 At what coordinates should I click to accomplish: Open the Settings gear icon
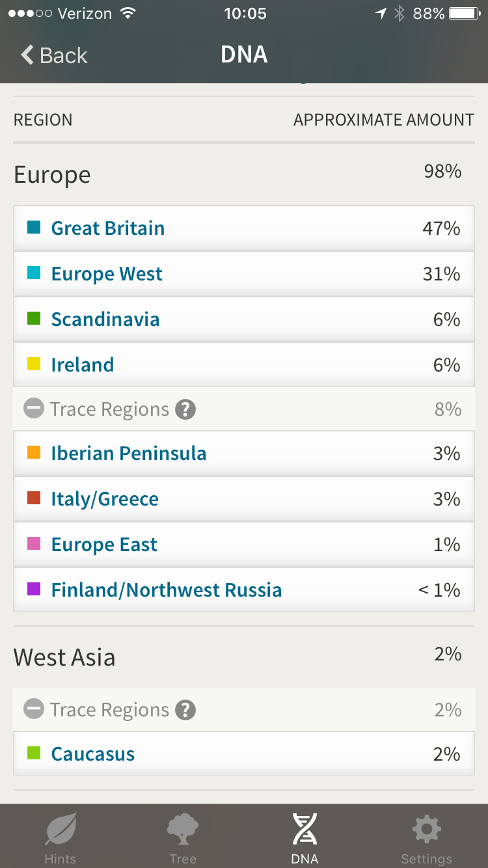(426, 830)
